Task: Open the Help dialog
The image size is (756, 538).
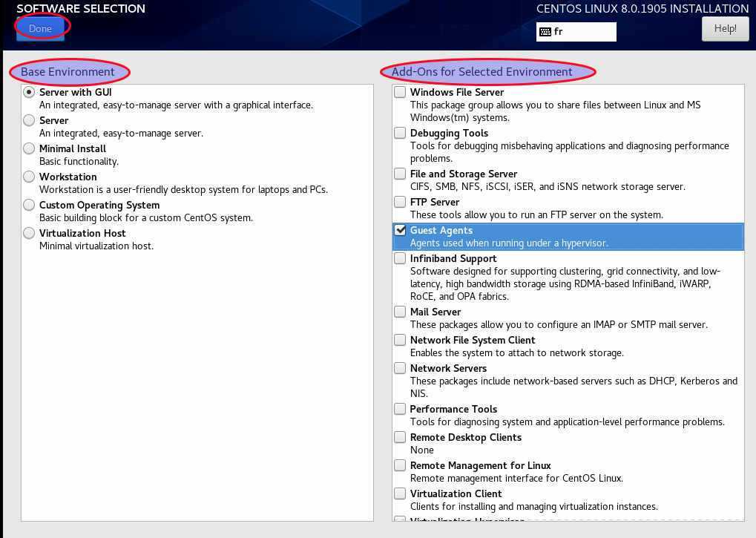Action: coord(725,29)
